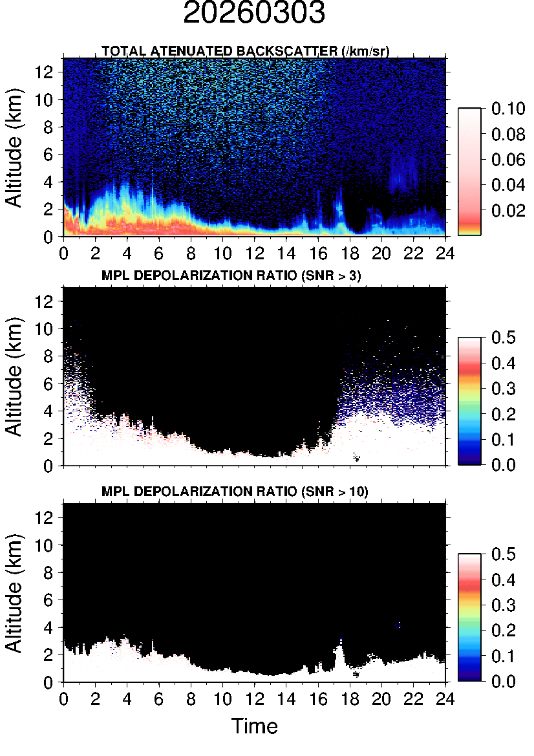Click the faint blue streaks in top plot's right side
534x756 pixels.
(x=400, y=171)
